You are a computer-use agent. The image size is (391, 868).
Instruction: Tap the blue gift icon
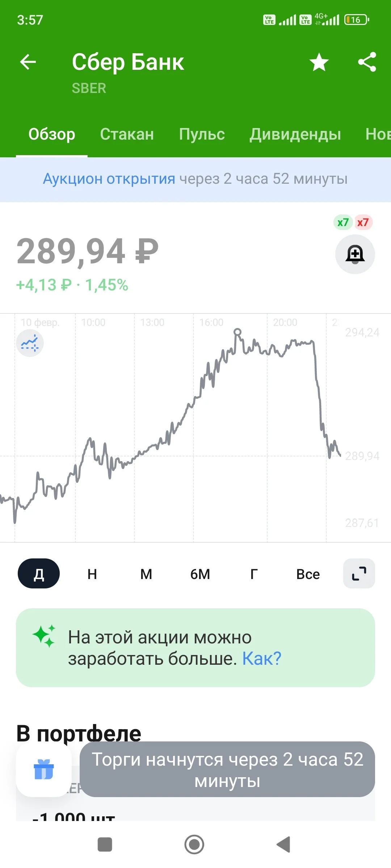(x=44, y=769)
